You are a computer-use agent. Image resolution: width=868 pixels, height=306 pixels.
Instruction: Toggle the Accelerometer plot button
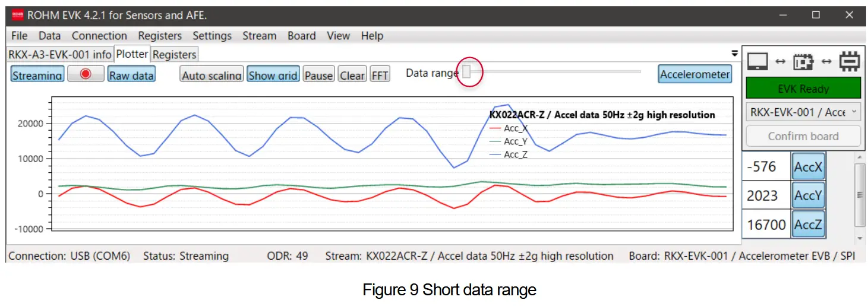695,74
